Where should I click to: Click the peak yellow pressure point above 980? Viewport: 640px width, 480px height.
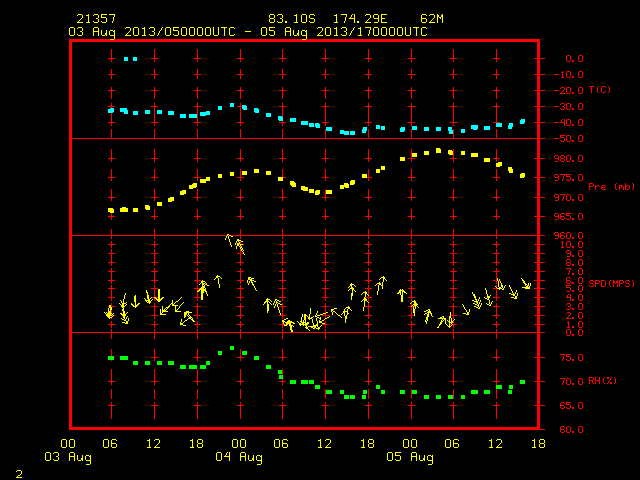tap(438, 151)
